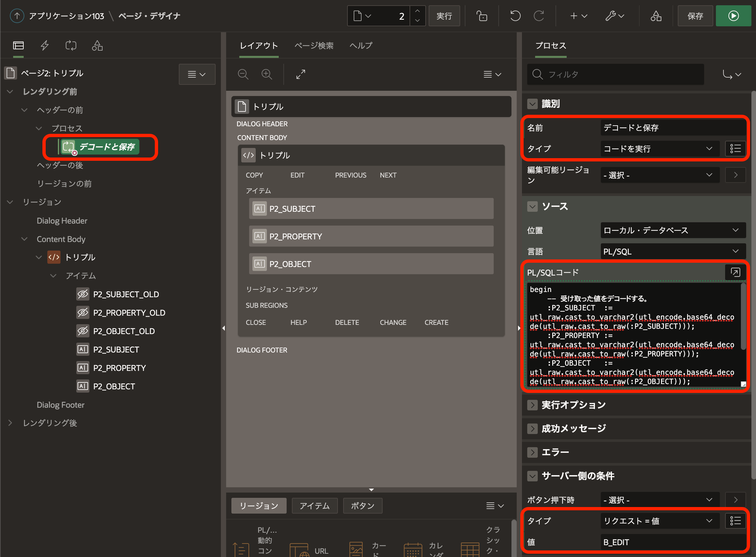Click the 保存 button

point(695,16)
